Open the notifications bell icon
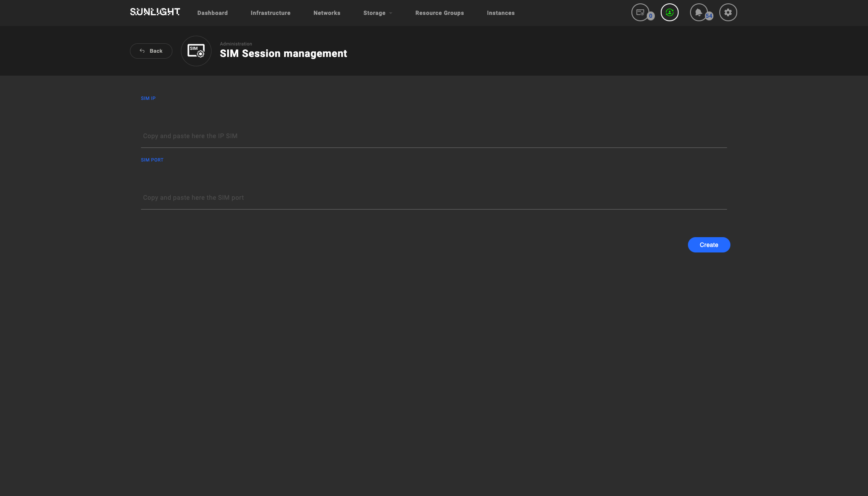The height and width of the screenshot is (496, 868). [699, 12]
